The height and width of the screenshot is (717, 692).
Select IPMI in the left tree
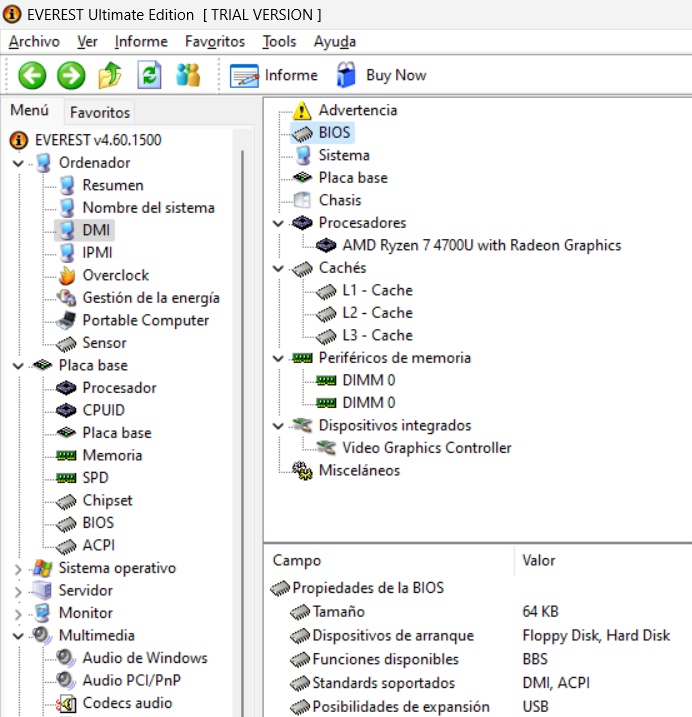[97, 252]
